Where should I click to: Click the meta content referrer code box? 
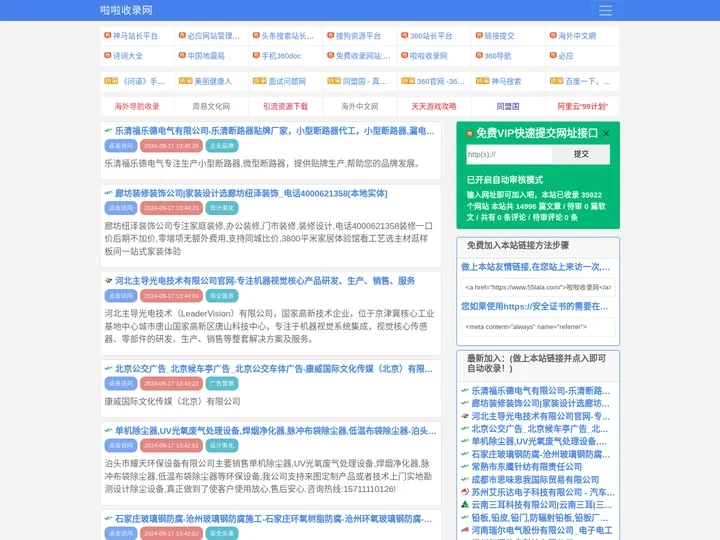click(x=538, y=327)
